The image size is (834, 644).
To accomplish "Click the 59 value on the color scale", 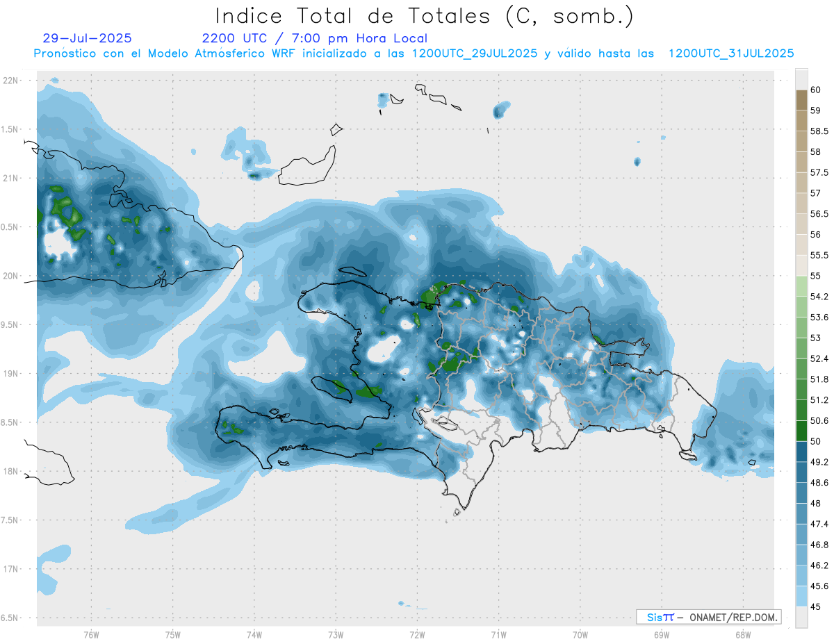I will [816, 110].
